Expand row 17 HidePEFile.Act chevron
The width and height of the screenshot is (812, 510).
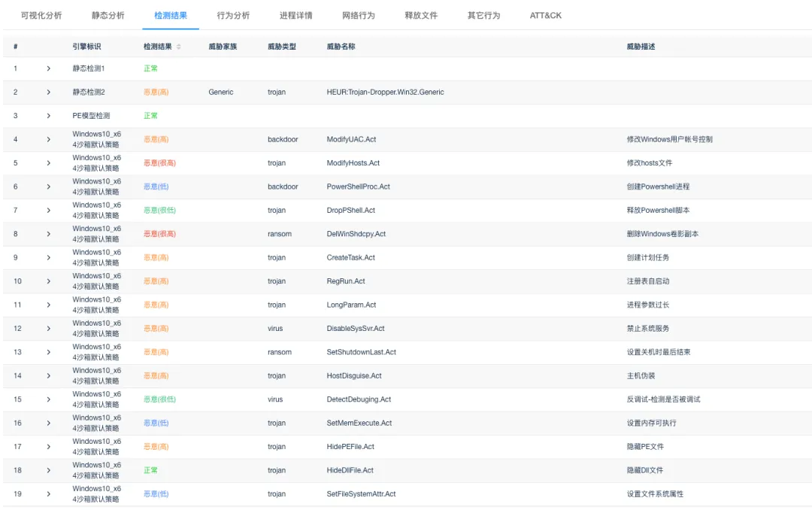click(49, 447)
